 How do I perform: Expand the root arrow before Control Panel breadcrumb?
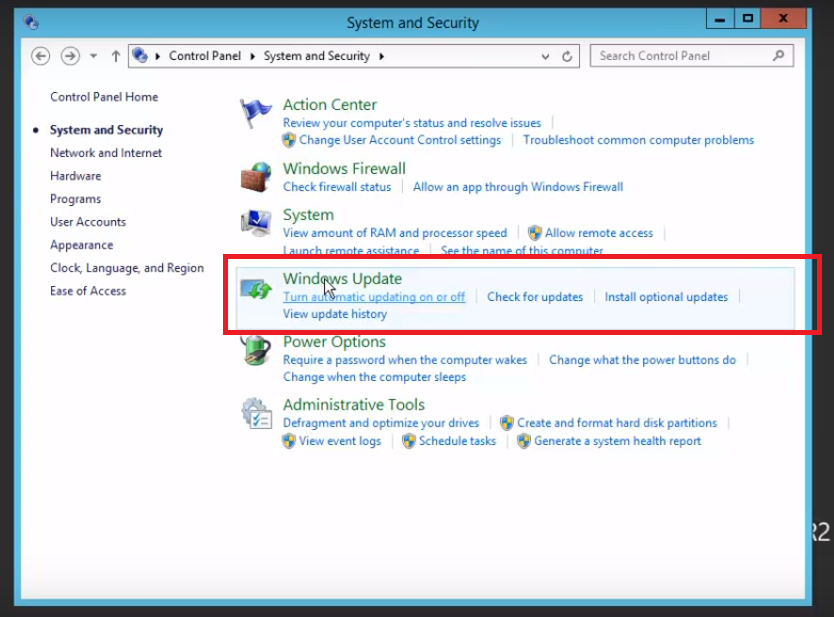pos(157,56)
